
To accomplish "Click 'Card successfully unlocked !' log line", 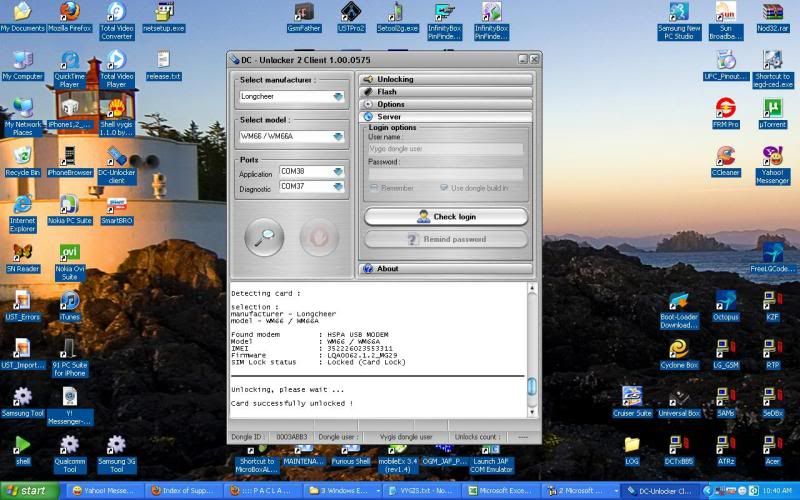I will pyautogui.click(x=292, y=403).
